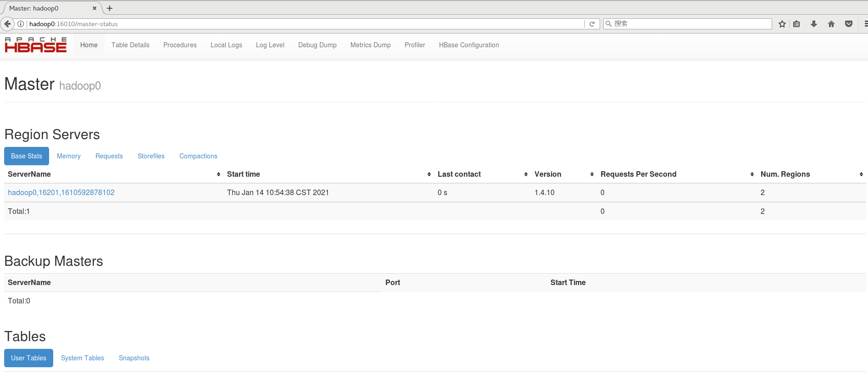Viewport: 868px width, 381px height.
Task: Click the URL address bar
Action: coord(305,24)
